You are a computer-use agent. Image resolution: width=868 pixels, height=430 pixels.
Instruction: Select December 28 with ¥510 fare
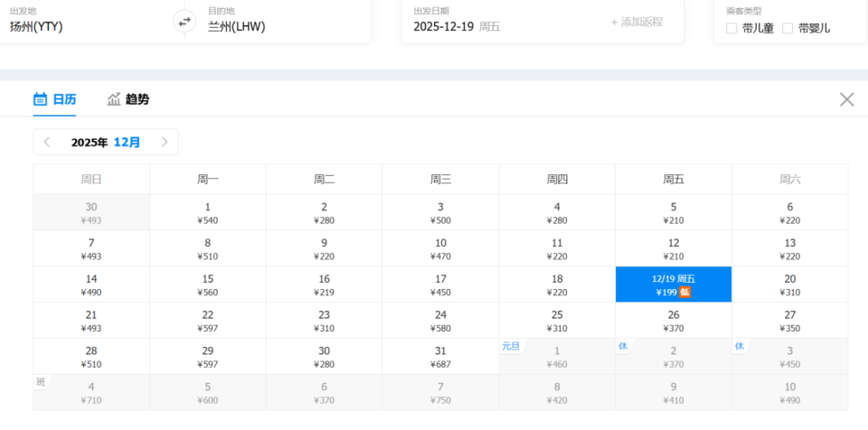click(x=91, y=357)
